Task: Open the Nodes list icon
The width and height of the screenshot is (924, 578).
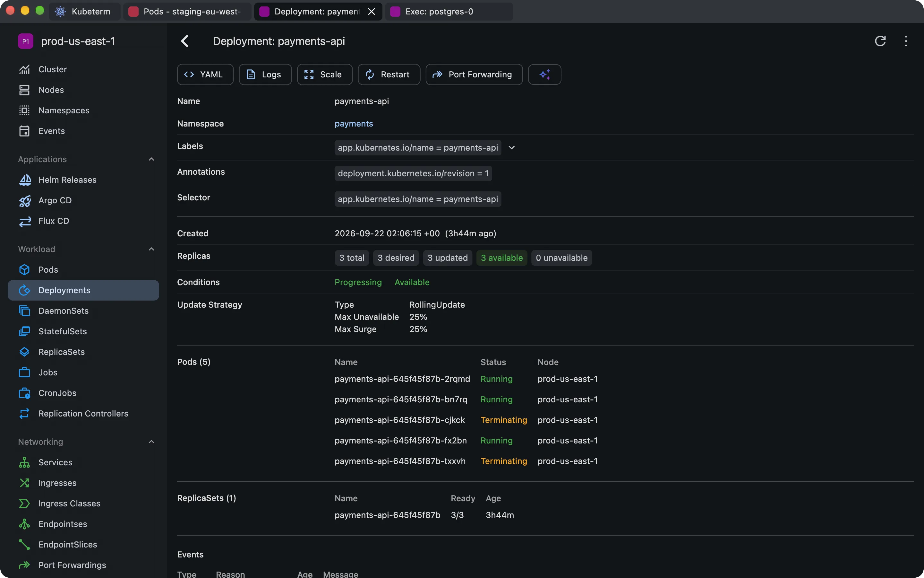Action: (24, 90)
